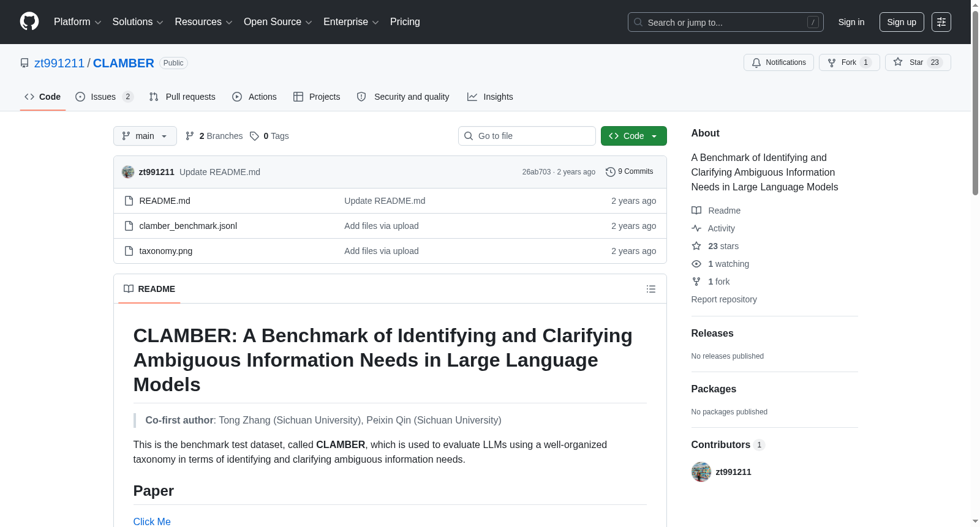Open README.md file icon

pos(129,201)
